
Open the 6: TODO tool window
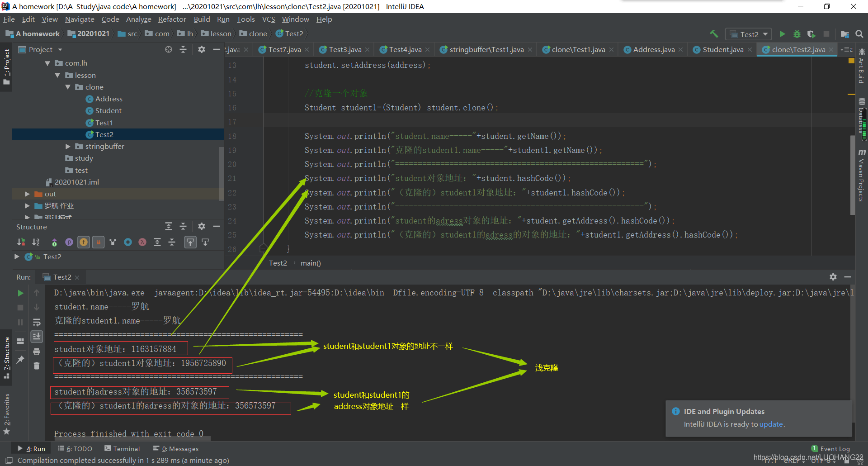coord(75,449)
